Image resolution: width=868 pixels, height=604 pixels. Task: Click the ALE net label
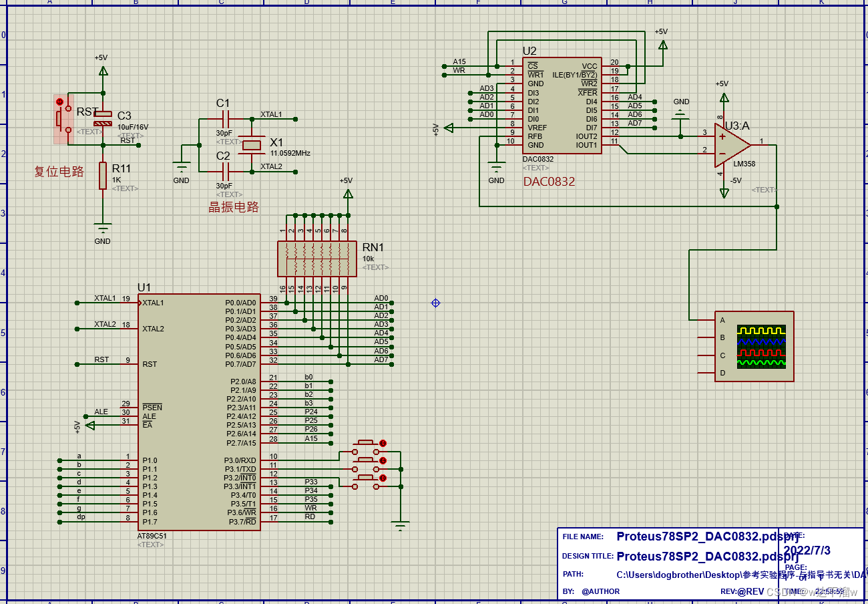pyautogui.click(x=101, y=412)
